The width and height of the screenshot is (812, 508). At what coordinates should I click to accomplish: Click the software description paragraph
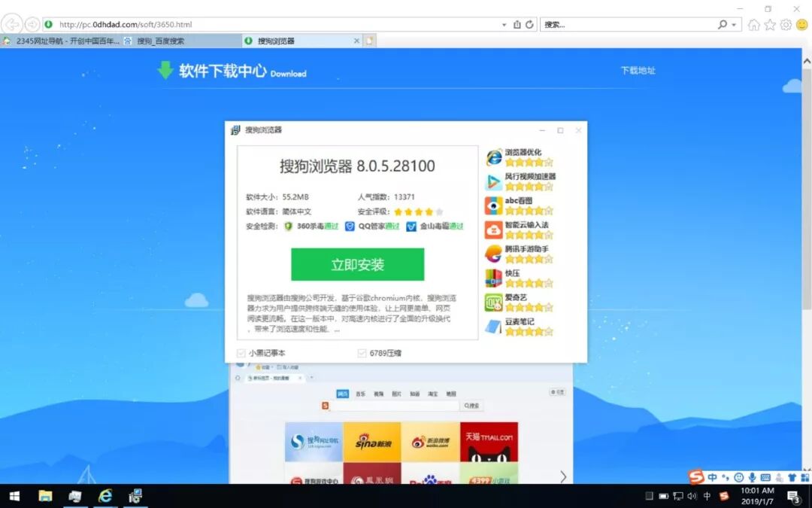click(351, 313)
